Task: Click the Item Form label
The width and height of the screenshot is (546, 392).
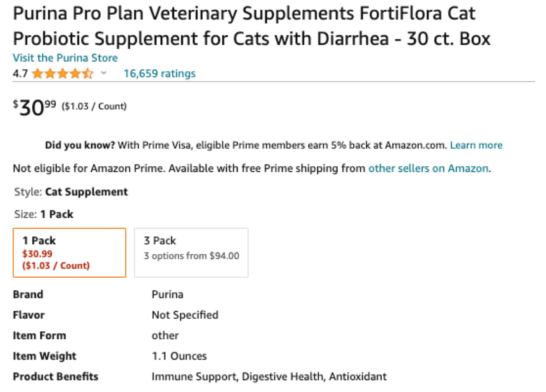Action: (x=39, y=335)
